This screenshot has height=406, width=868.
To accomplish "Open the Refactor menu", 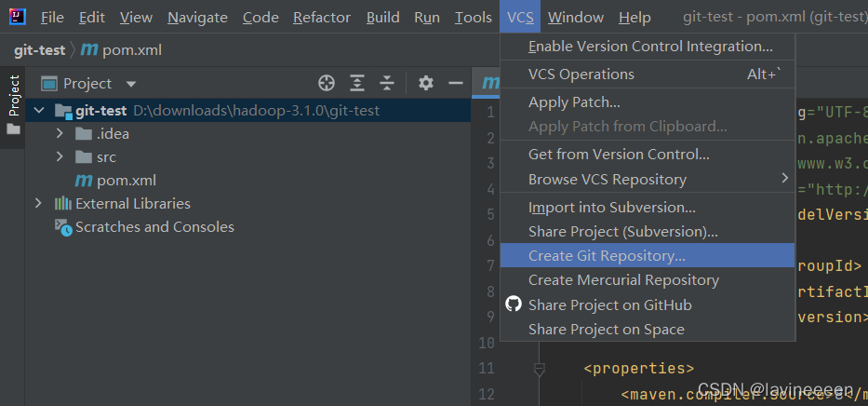I will click(322, 18).
